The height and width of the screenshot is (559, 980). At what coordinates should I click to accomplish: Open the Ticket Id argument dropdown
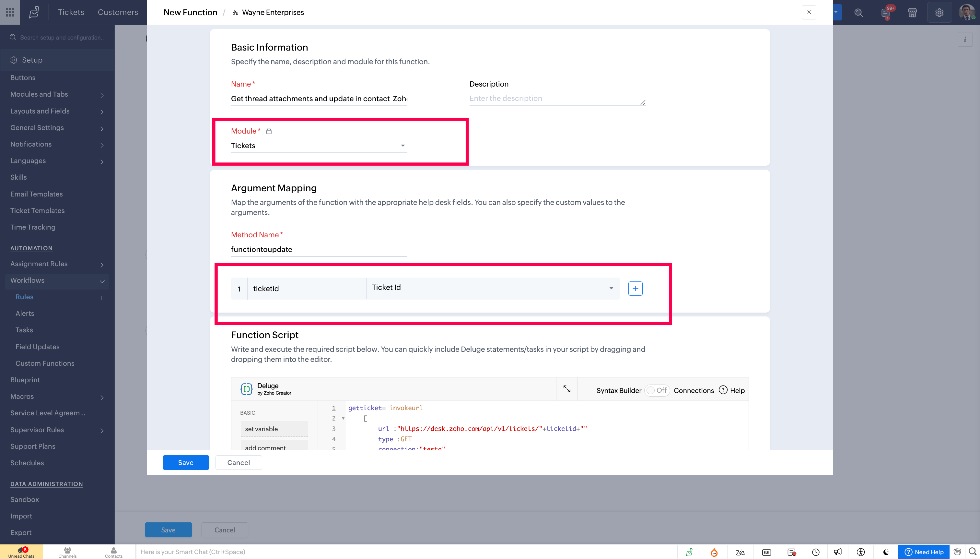coord(492,288)
